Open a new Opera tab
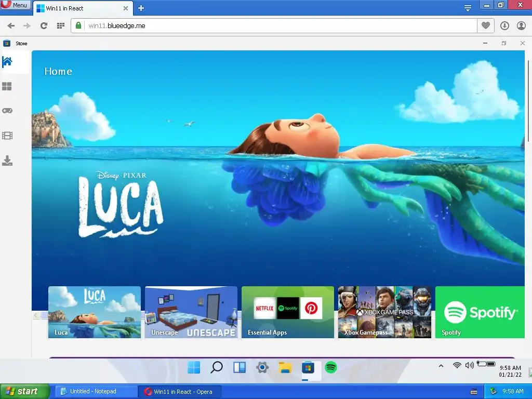This screenshot has width=532, height=399. tap(141, 8)
